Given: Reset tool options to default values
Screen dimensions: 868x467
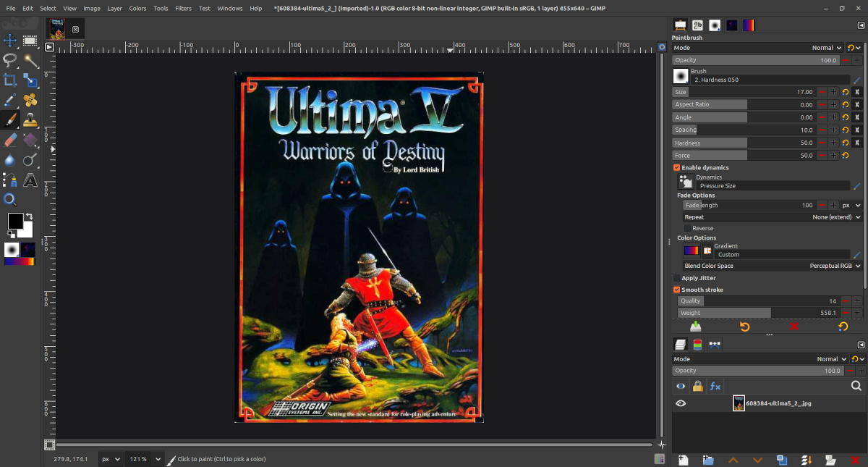Looking at the screenshot, I should point(843,327).
